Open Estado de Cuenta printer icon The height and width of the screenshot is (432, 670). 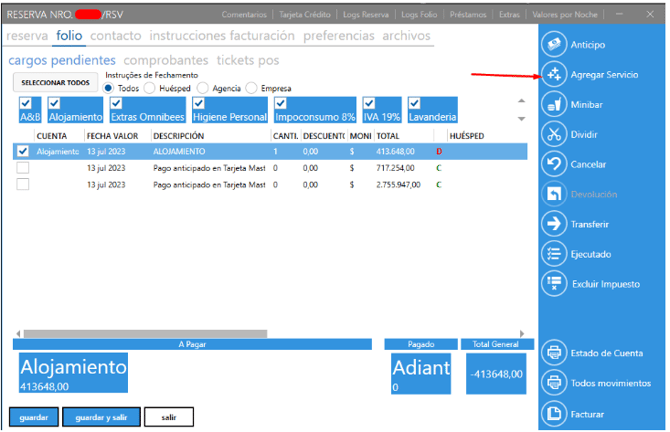click(x=554, y=353)
